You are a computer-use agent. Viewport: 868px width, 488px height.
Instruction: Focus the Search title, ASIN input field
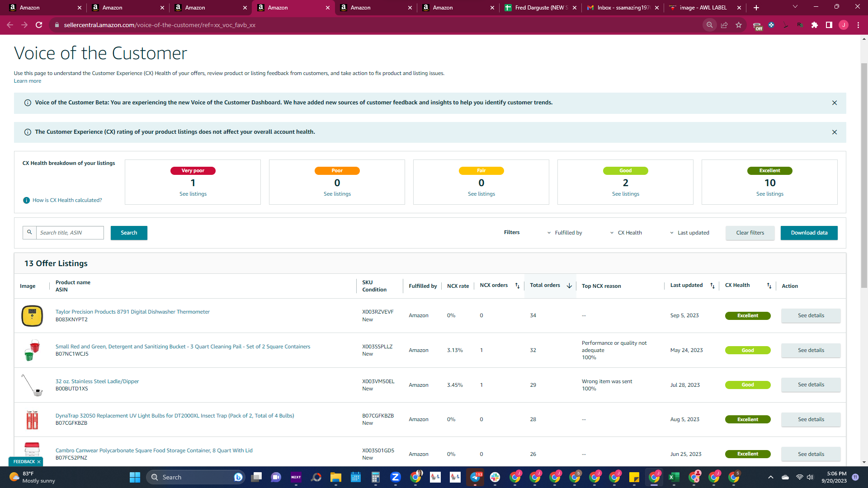[x=70, y=233]
